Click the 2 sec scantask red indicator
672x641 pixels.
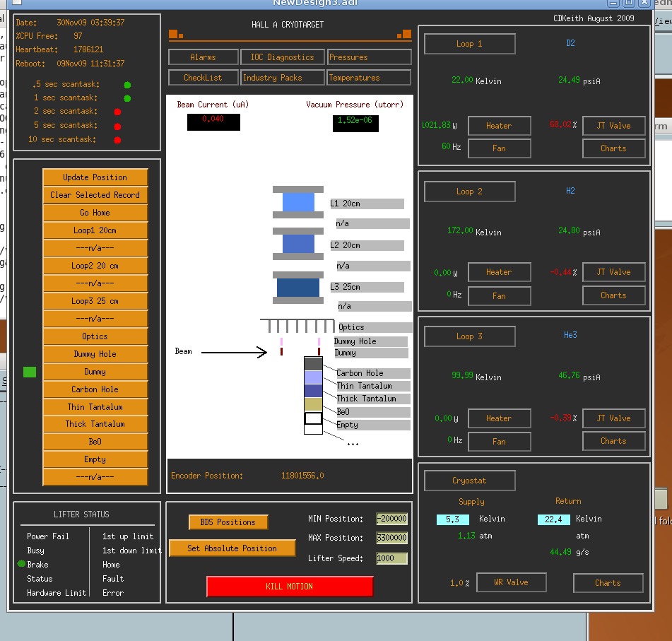[117, 112]
